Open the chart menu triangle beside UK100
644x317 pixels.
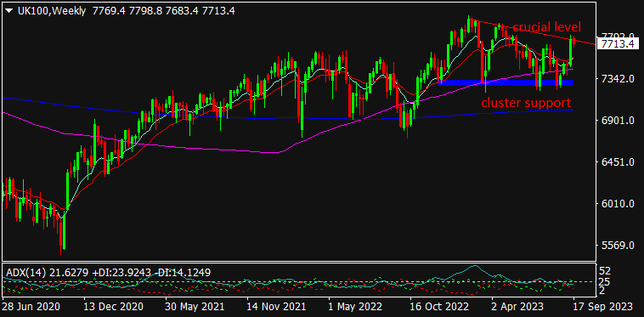click(9, 11)
